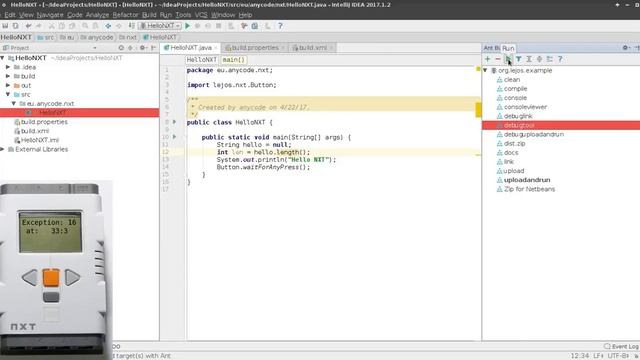Expand the .idea folder

(8, 67)
